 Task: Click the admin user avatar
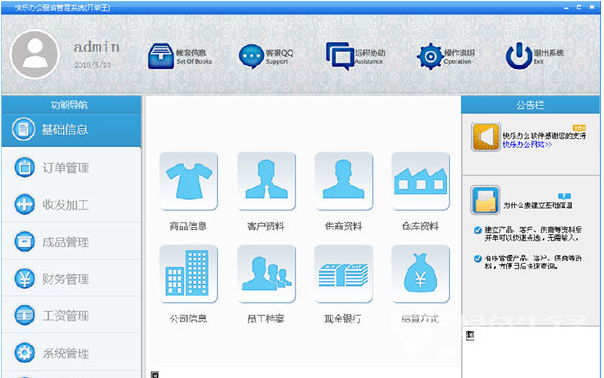click(x=35, y=55)
